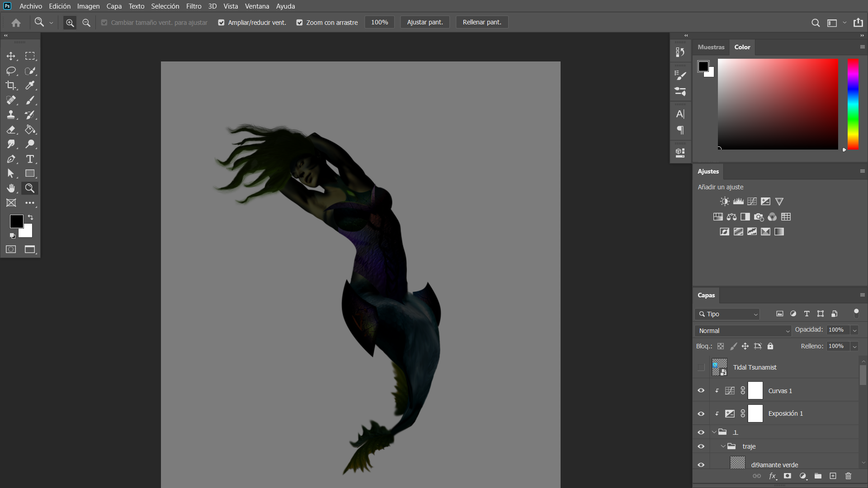This screenshot has height=488, width=868.
Task: Delete layer with trash icon
Action: coord(848,476)
